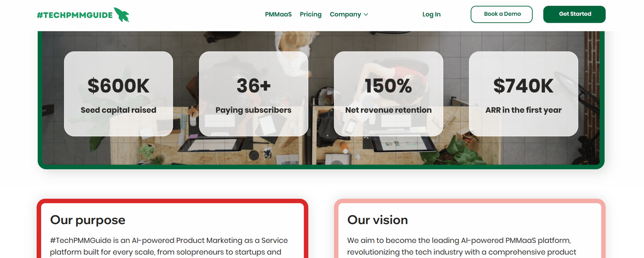Click the Our vision heading
Screen dimensions: 644x258
coord(378,220)
